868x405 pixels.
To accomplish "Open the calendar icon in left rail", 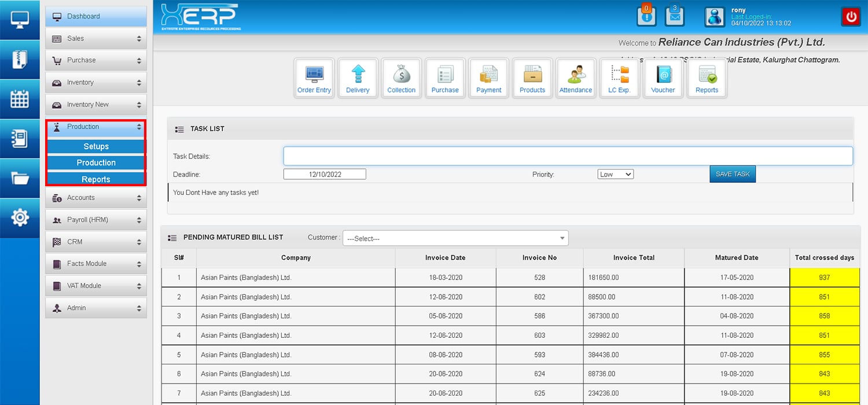I will coord(20,99).
